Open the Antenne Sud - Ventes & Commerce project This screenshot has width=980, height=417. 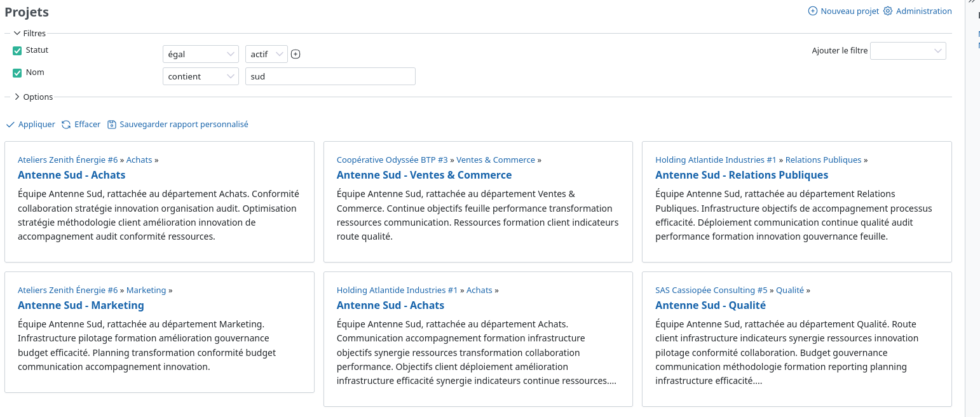point(424,175)
